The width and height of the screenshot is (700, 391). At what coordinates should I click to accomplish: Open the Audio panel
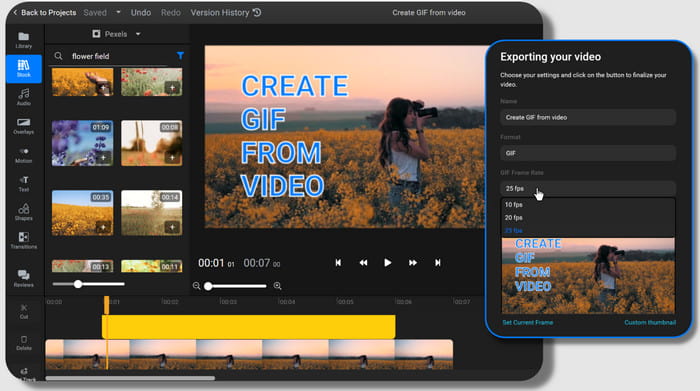(24, 97)
